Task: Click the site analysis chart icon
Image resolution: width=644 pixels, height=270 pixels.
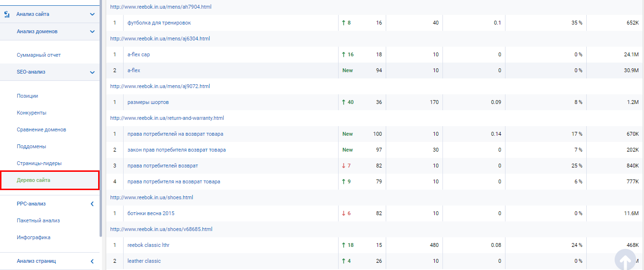Action: click(7, 14)
